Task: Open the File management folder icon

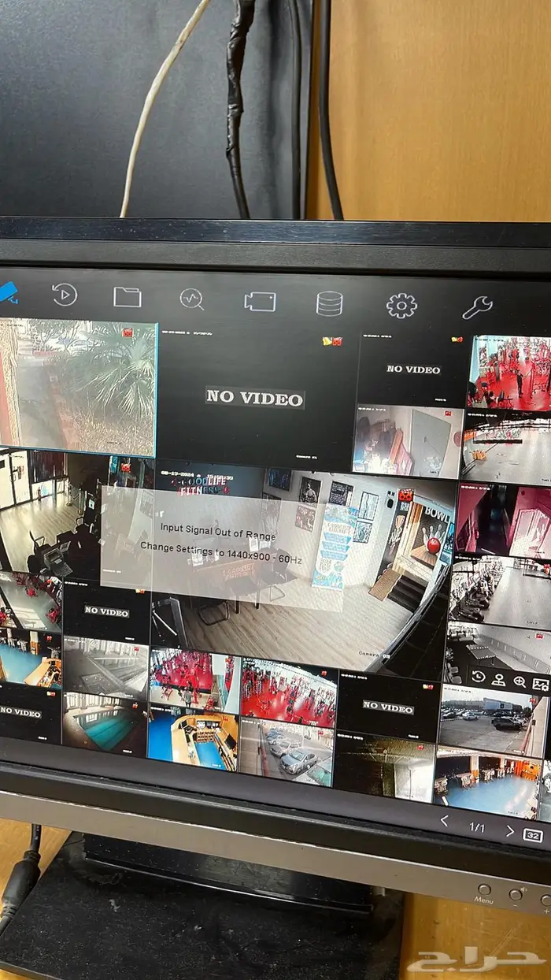Action: (127, 297)
